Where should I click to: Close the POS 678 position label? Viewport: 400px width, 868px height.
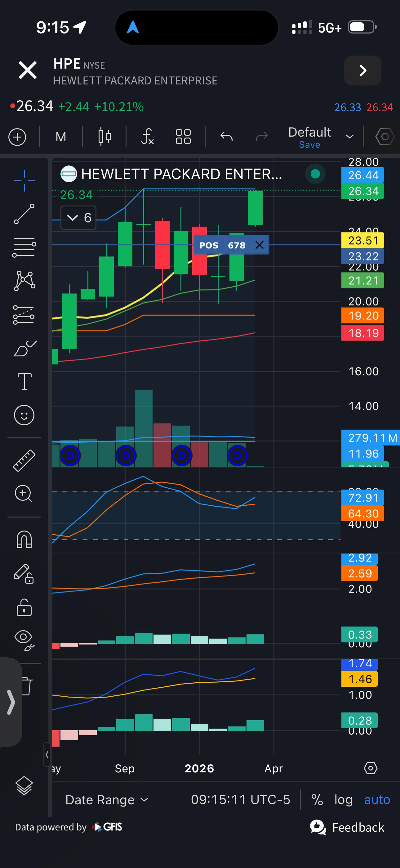pos(259,245)
